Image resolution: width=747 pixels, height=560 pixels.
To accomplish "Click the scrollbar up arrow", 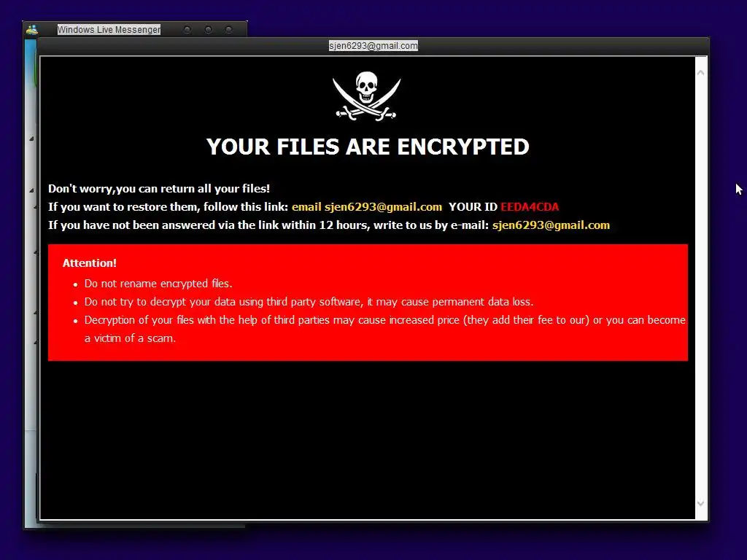I will tap(701, 73).
